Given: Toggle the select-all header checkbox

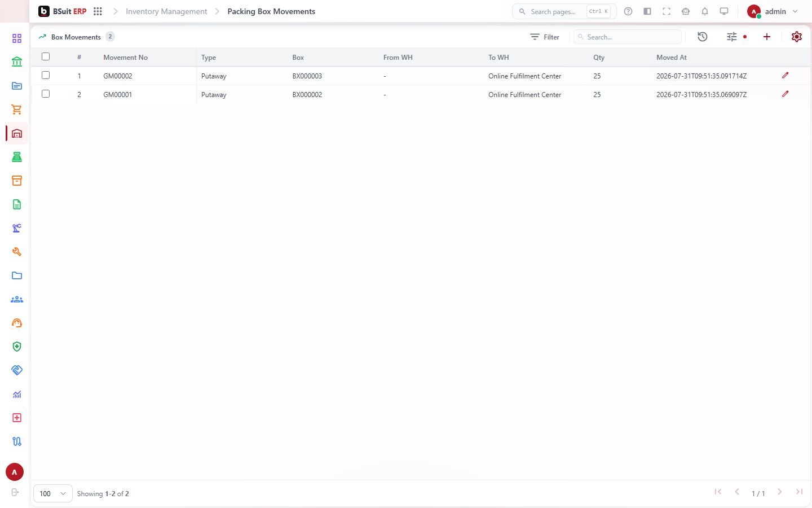Looking at the screenshot, I should (46, 56).
